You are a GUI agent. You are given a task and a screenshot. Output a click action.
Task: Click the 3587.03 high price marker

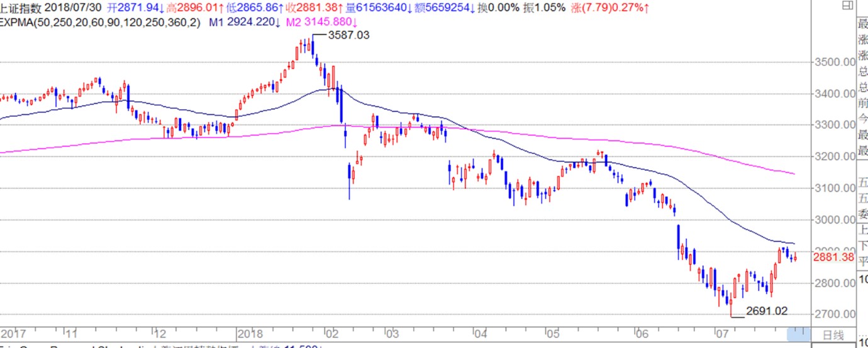(349, 35)
